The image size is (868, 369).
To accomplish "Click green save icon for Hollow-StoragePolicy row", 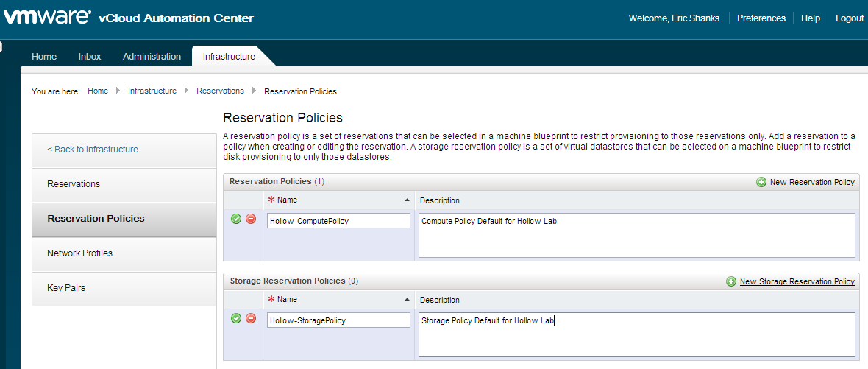I will click(236, 318).
